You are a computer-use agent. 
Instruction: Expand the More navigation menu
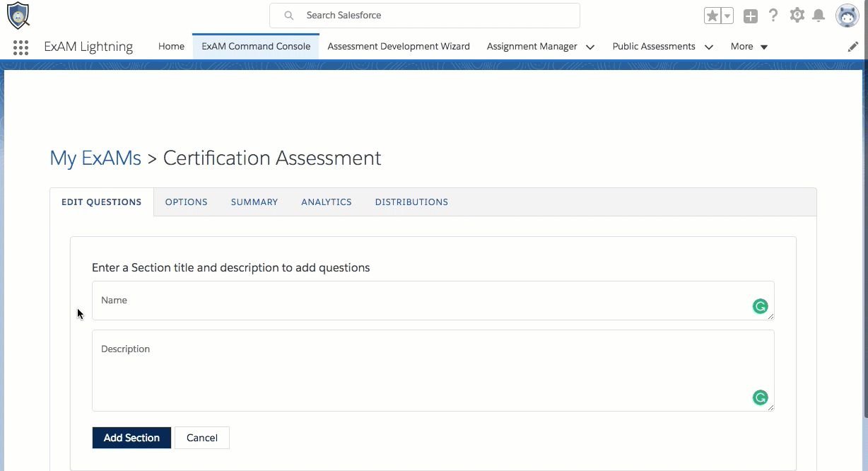pos(749,47)
